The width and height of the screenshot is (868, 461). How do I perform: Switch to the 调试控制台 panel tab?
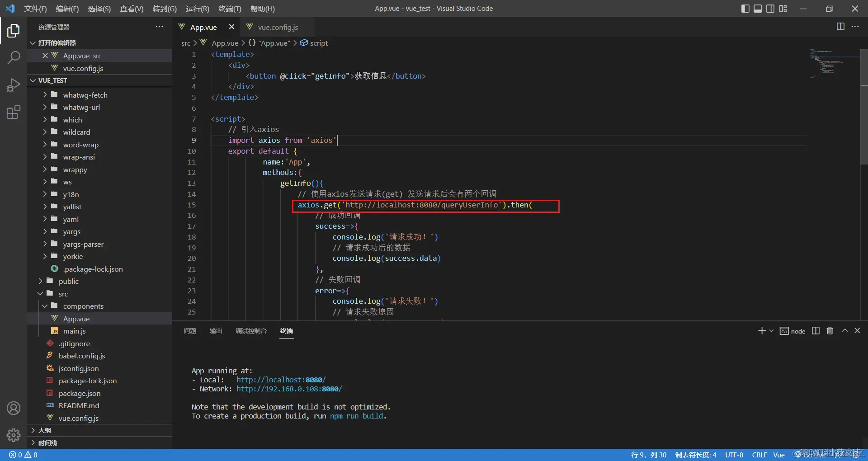(251, 331)
